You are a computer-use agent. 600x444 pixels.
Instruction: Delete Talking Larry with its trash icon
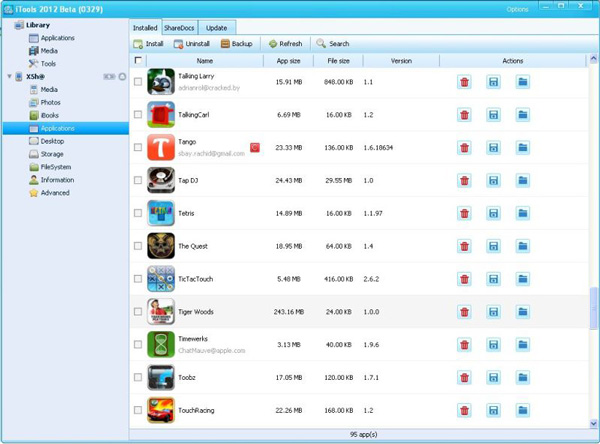click(x=464, y=82)
